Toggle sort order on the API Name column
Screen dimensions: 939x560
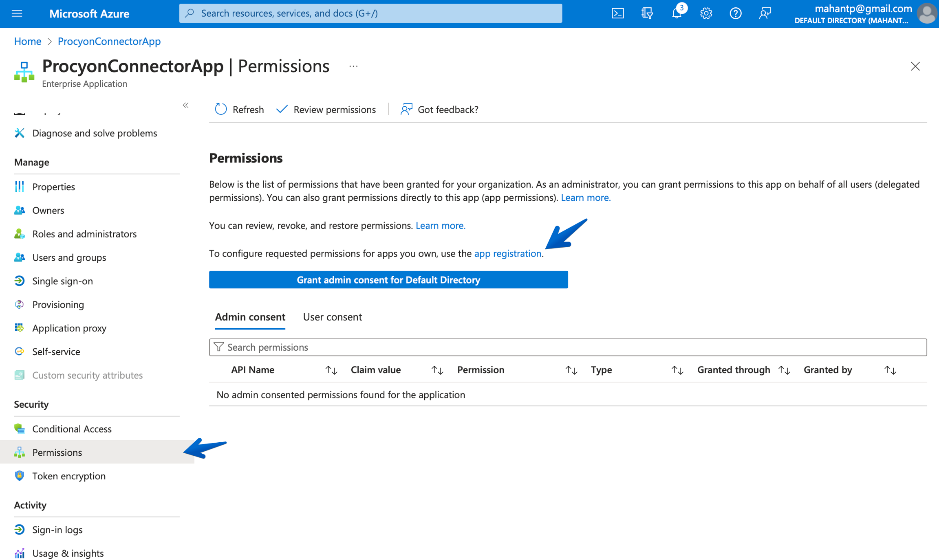tap(331, 370)
